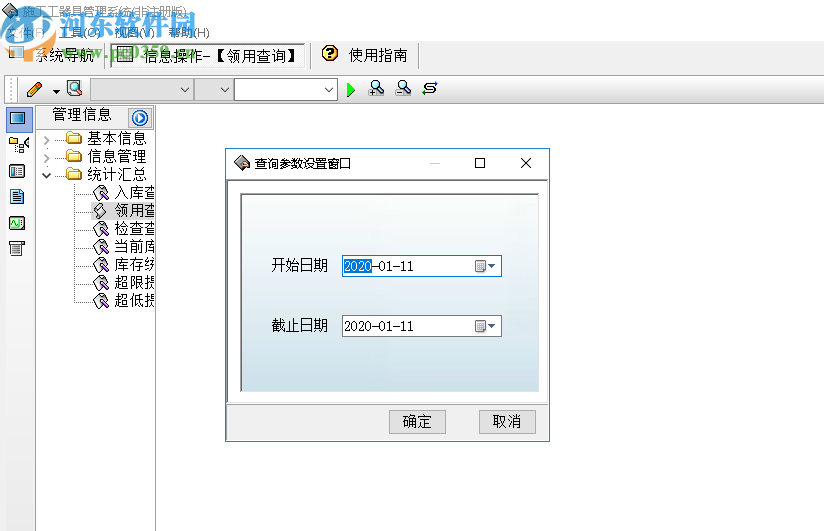This screenshot has width=824, height=531.
Task: Click the remove search condition magnifier icon
Action: point(403,88)
